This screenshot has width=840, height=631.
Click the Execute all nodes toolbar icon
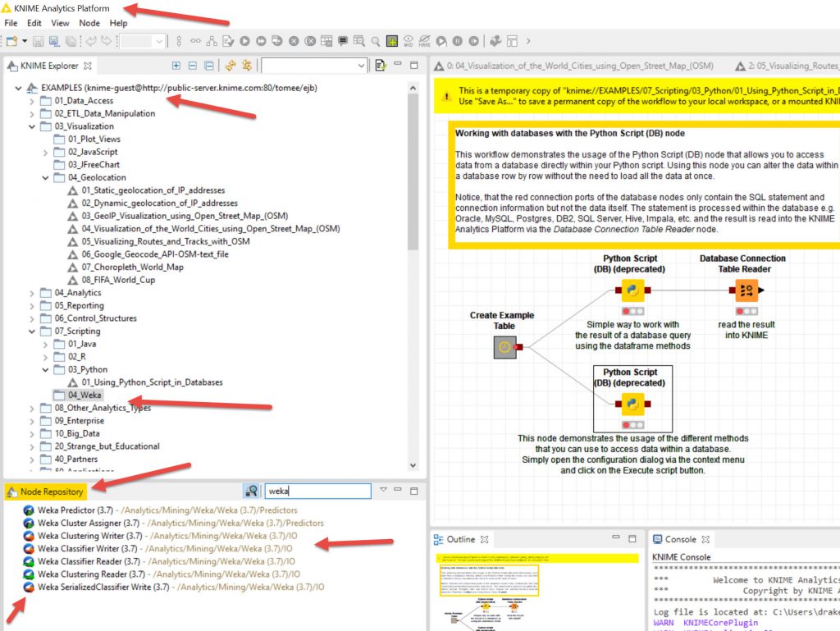coord(261,40)
